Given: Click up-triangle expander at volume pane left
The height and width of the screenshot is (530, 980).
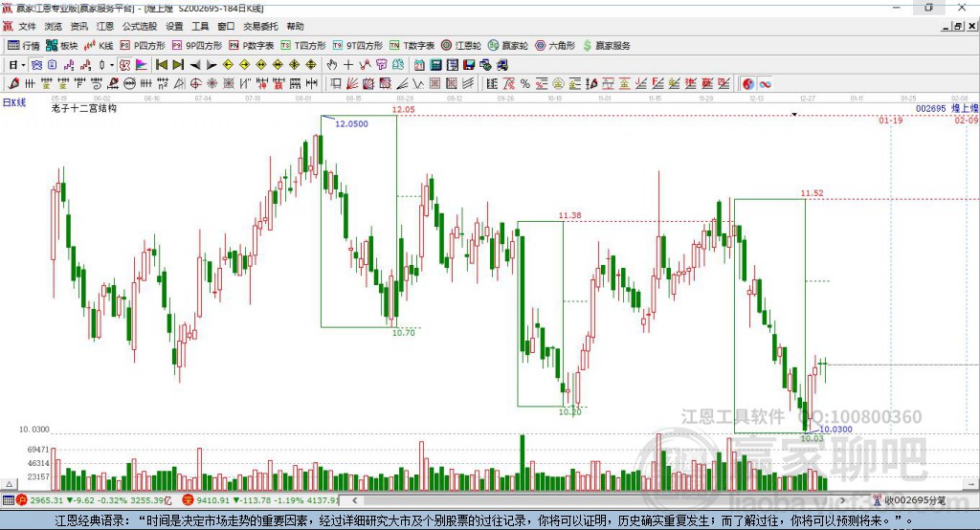Looking at the screenshot, I should click(x=9, y=484).
